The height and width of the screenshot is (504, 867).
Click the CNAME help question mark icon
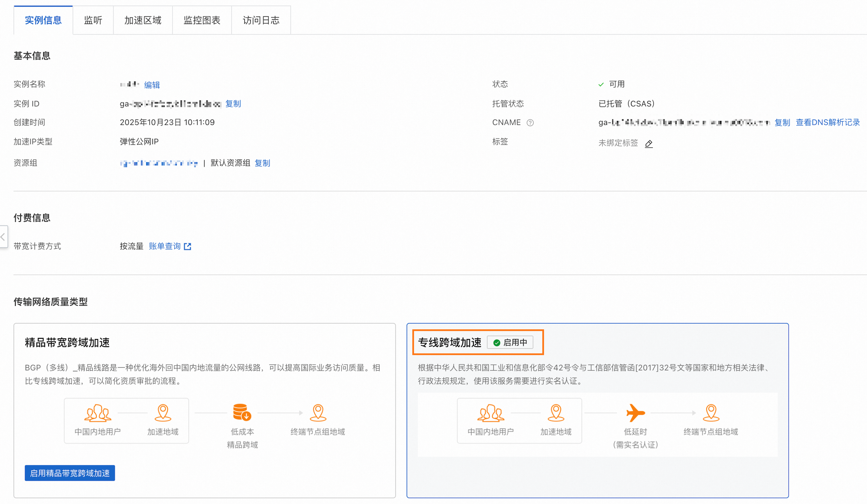click(x=530, y=123)
